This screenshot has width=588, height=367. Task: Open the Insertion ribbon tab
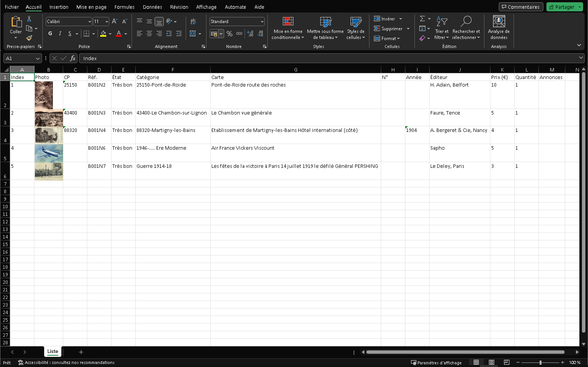click(59, 7)
